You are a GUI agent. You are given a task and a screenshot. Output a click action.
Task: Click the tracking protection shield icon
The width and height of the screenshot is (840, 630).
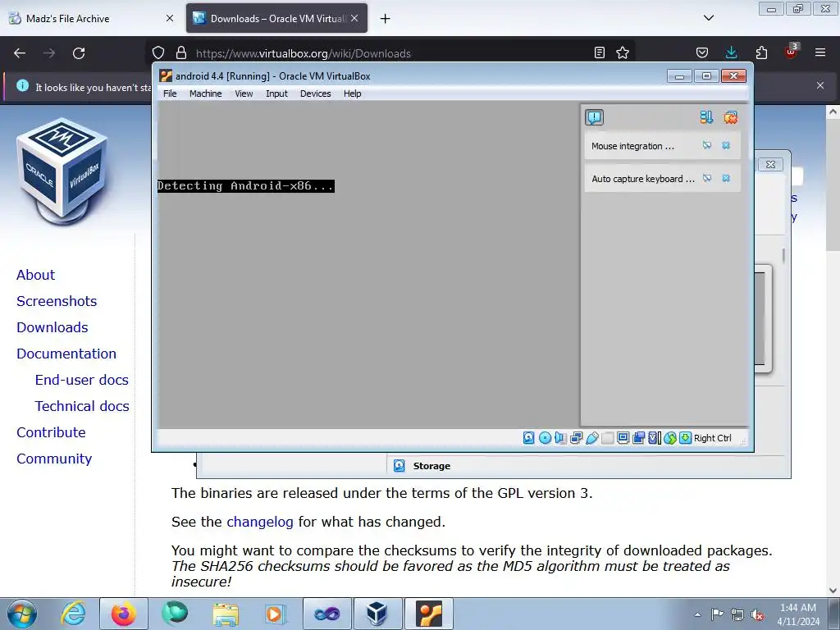point(158,52)
